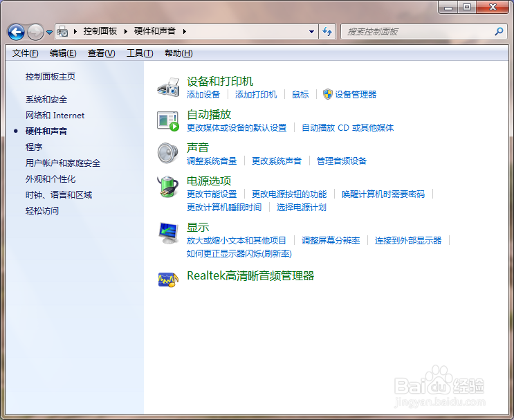Expand the arrow after 硬件和声音 breadcrumb
The height and width of the screenshot is (420, 514).
(x=185, y=31)
